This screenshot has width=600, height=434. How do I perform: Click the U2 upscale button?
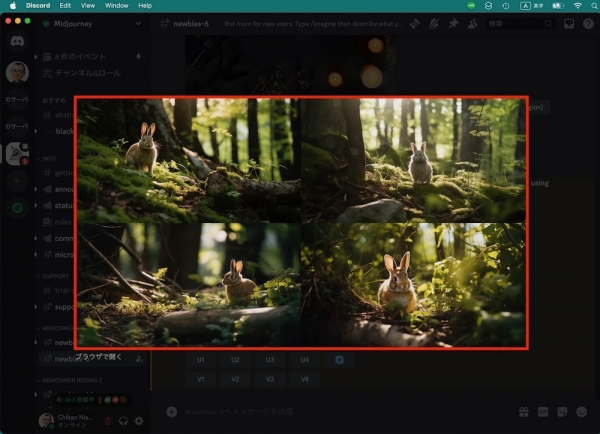pyautogui.click(x=235, y=360)
